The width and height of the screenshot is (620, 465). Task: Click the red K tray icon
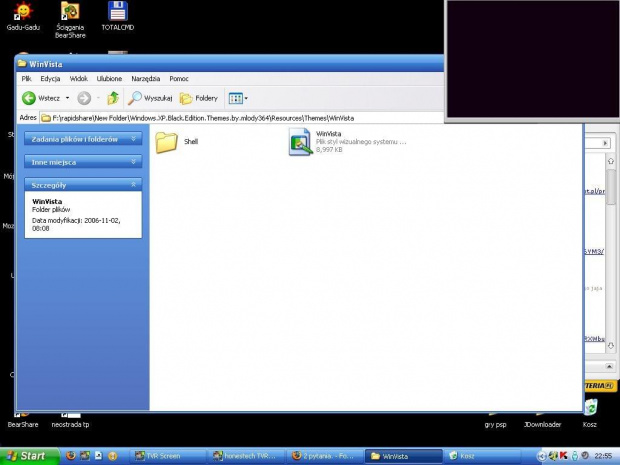[563, 456]
